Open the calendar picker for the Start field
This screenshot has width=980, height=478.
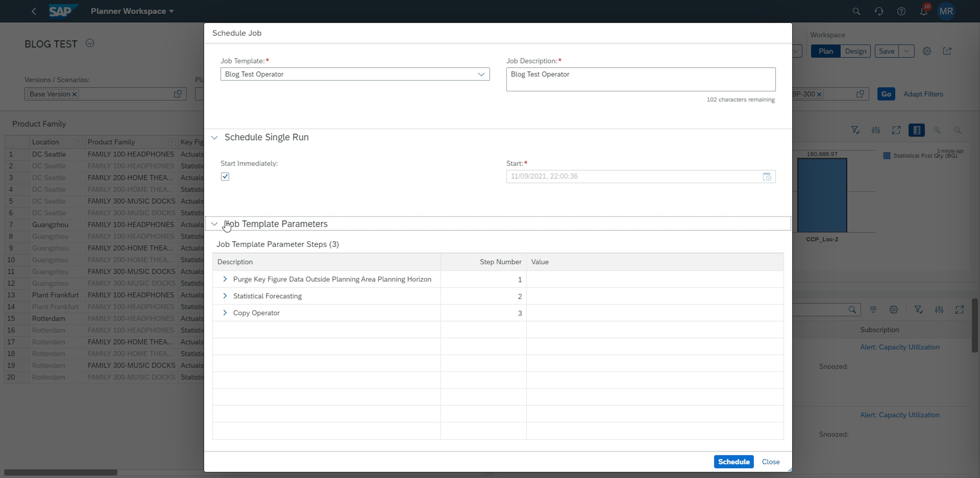point(767,176)
